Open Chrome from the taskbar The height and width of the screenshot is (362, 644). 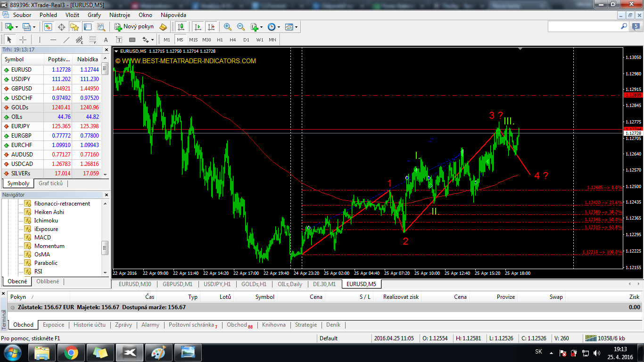tap(72, 352)
